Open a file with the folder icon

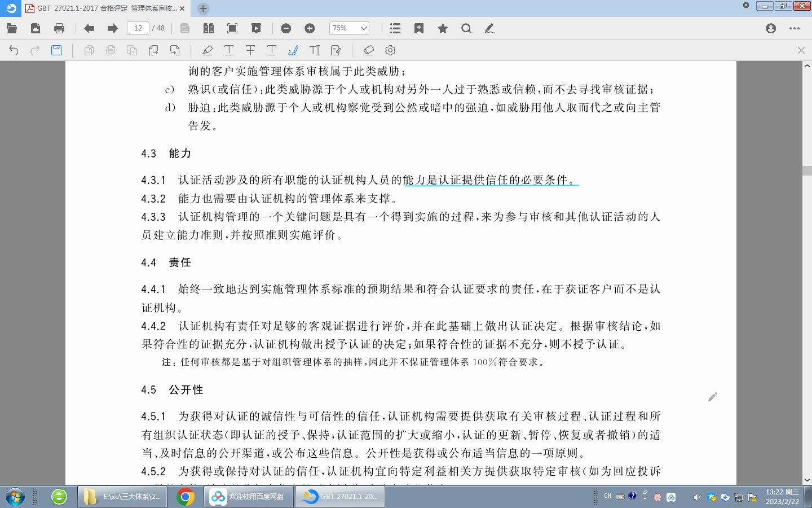[x=12, y=28]
